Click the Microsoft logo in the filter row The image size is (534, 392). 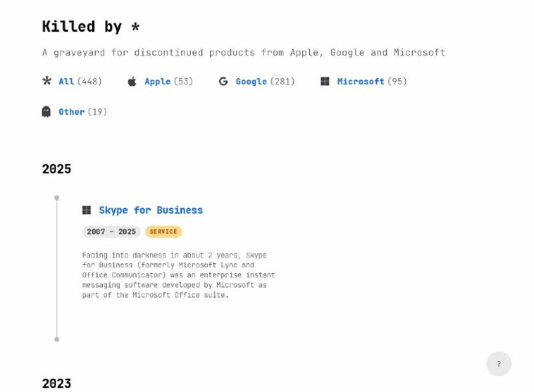click(x=325, y=81)
